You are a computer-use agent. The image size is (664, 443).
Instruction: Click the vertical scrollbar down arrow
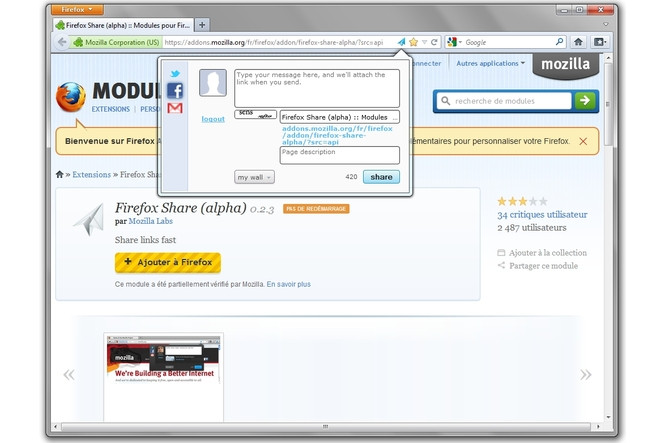[608, 417]
